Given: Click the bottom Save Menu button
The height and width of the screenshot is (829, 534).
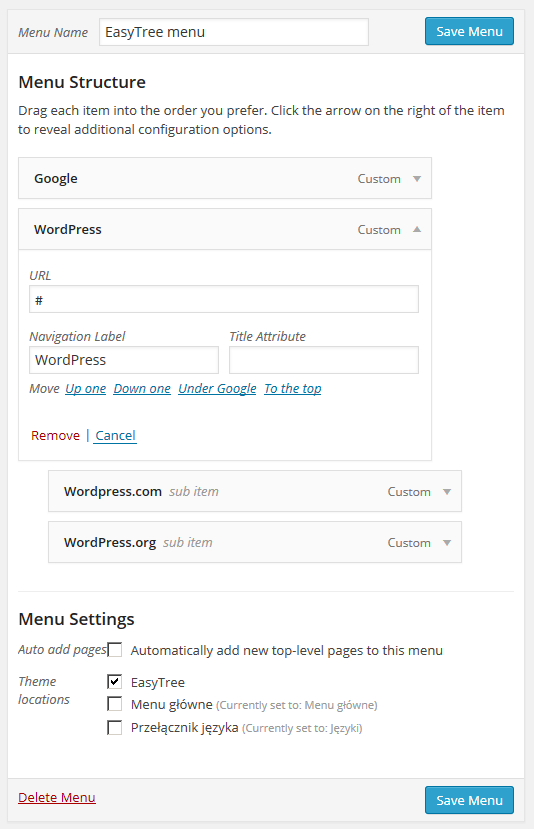Looking at the screenshot, I should click(469, 800).
